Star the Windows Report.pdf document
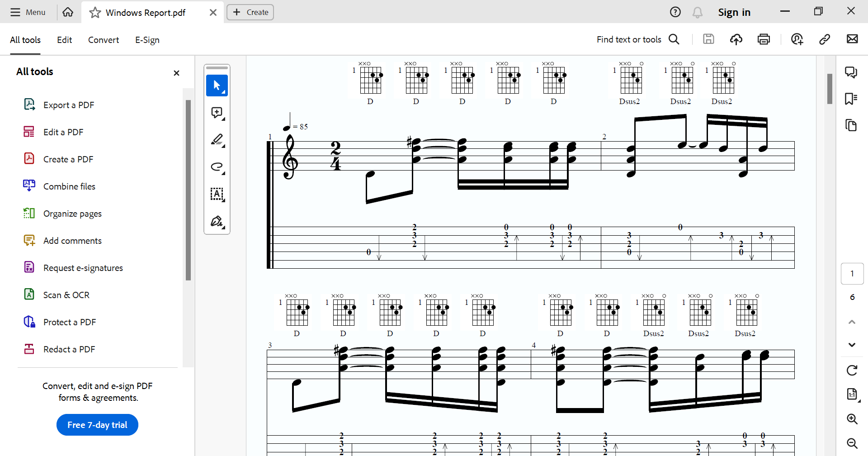Viewport: 868px width, 456px height. 95,13
